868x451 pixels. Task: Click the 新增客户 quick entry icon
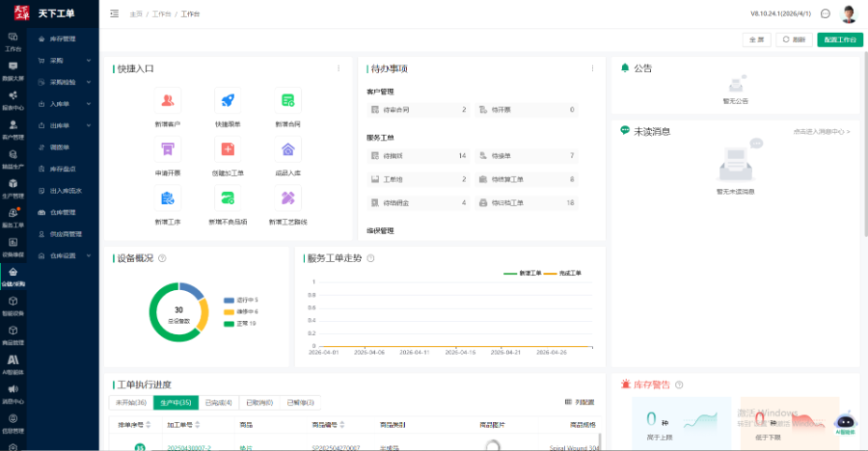pos(167,101)
